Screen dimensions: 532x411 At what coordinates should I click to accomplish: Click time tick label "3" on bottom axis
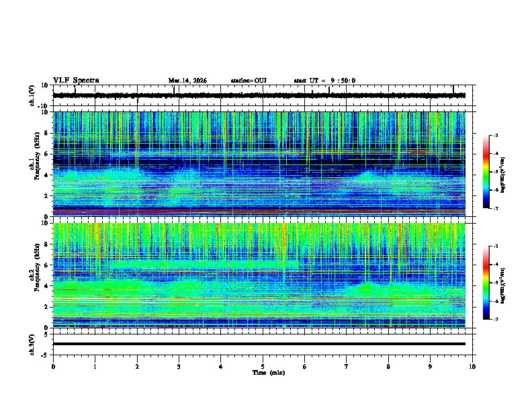[179, 367]
